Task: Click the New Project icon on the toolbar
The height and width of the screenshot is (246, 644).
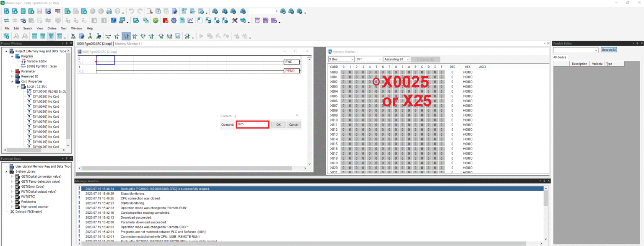Action: click(7, 11)
